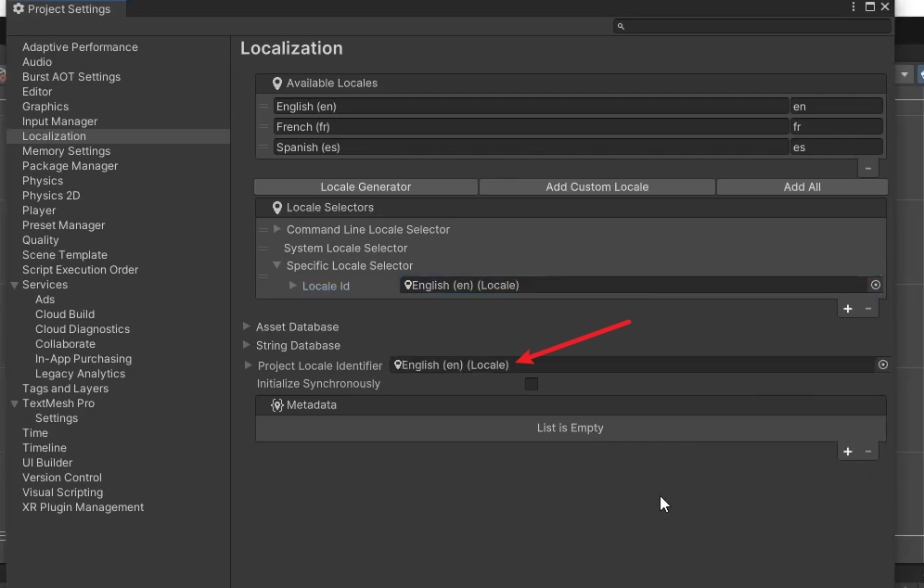Click the search magnifier icon
This screenshot has width=924, height=588.
pyautogui.click(x=621, y=26)
